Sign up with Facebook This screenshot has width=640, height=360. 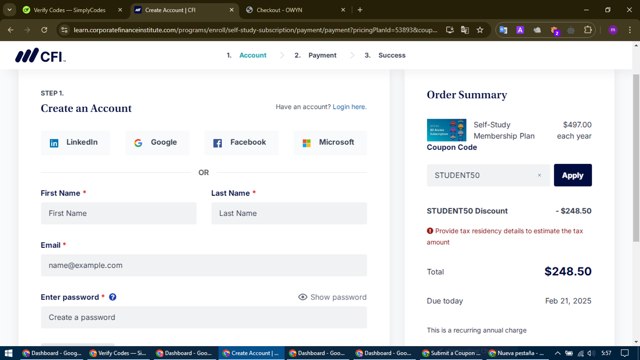(x=241, y=142)
